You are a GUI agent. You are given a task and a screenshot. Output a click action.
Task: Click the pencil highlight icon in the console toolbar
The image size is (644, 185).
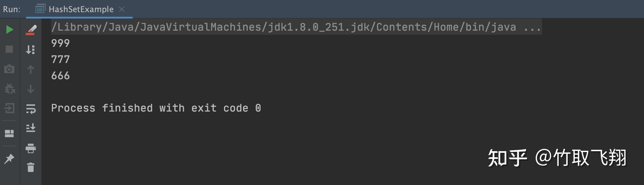tap(31, 30)
